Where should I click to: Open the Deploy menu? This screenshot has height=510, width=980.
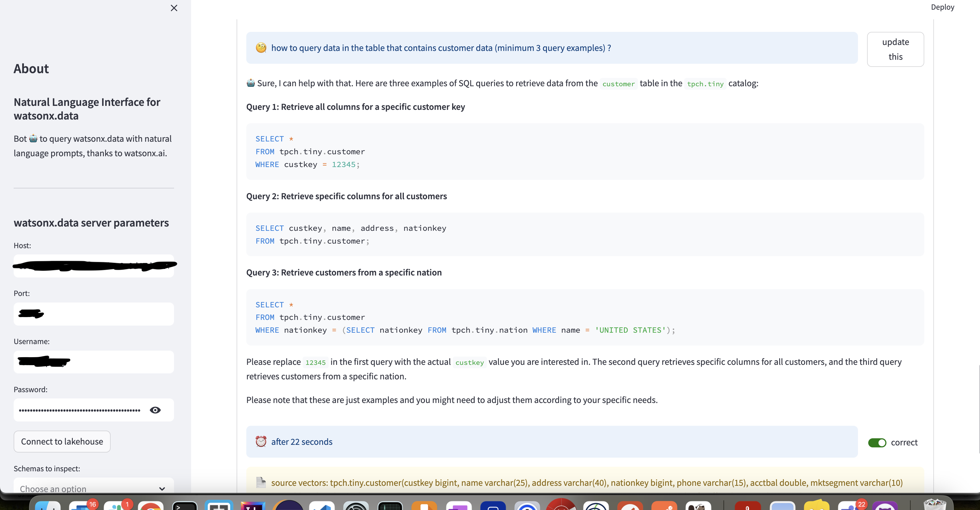[942, 7]
